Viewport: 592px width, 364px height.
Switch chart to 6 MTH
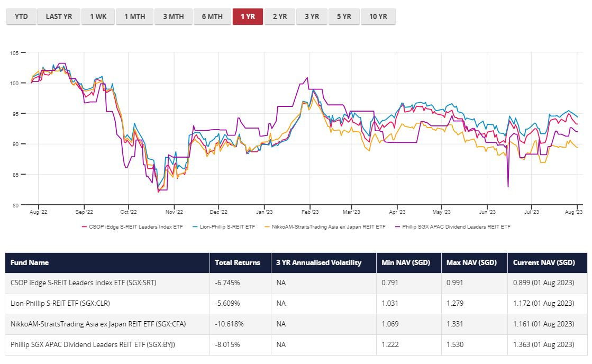(x=212, y=16)
